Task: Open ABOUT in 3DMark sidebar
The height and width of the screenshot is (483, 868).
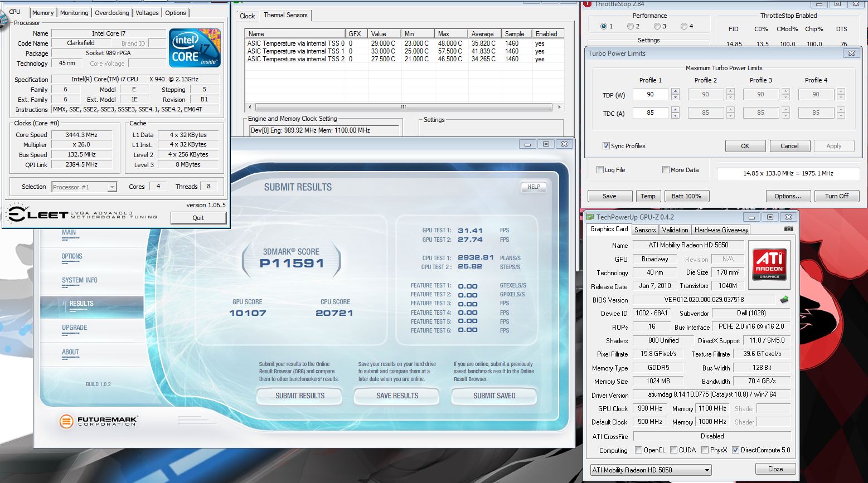Action: 70,353
